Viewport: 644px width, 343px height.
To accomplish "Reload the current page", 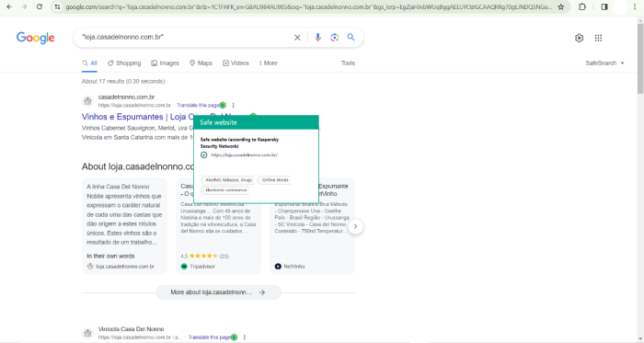I will click(x=40, y=7).
